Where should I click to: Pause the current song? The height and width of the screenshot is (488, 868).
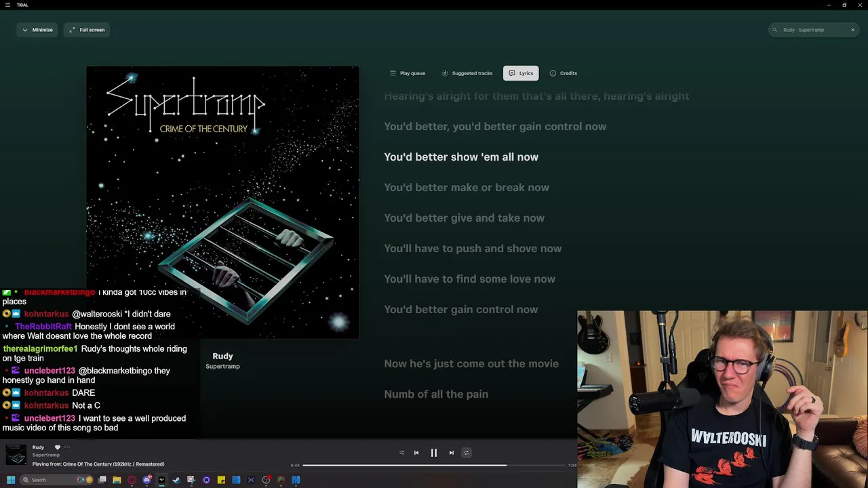(434, 453)
